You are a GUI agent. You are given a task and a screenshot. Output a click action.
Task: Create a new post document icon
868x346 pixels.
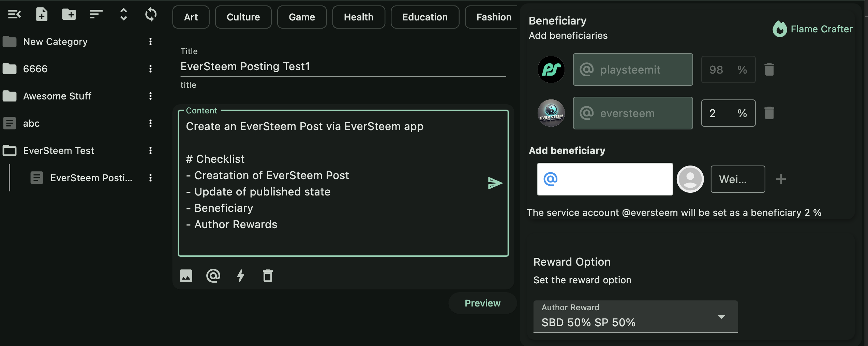(42, 14)
